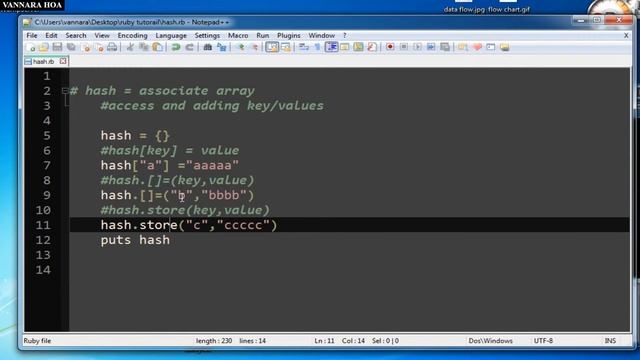
Task: Click the last yellow folder plugin icon
Action: [504, 47]
